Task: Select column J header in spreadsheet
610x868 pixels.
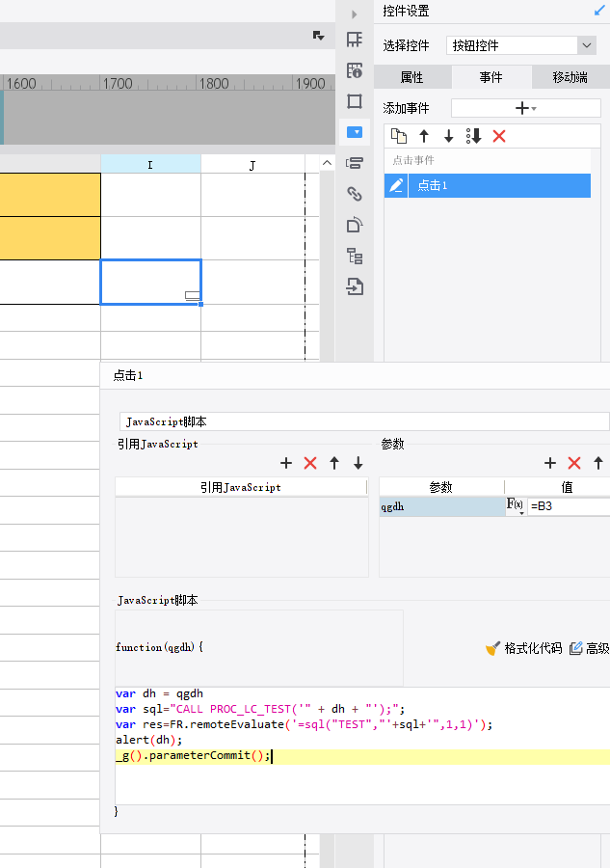Action: click(x=252, y=164)
